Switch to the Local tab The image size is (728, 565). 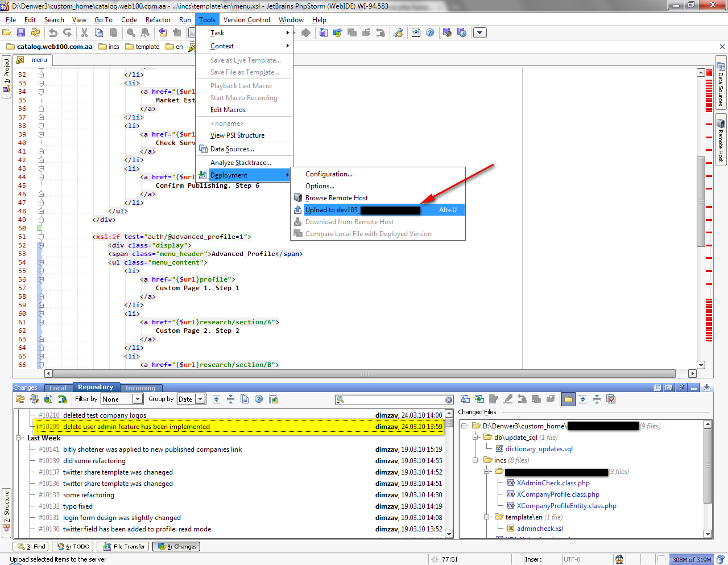[x=57, y=388]
